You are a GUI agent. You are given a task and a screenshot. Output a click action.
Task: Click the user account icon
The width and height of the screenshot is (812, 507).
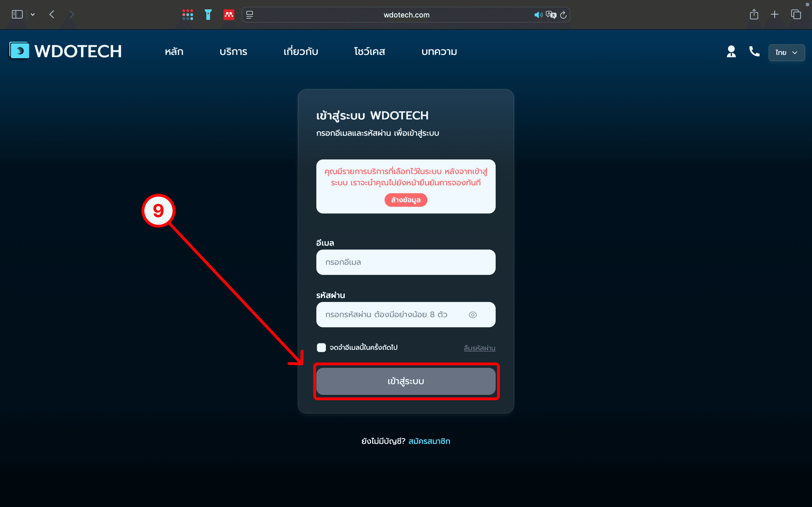pyautogui.click(x=731, y=52)
